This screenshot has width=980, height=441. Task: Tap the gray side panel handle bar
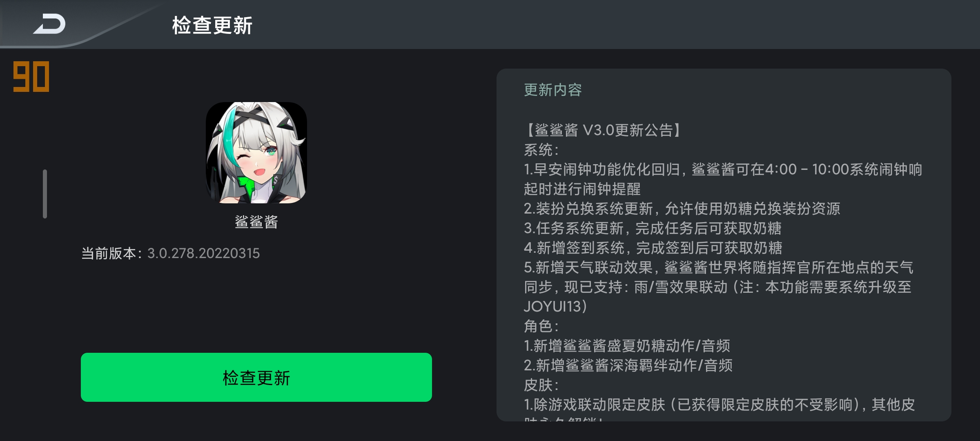pyautogui.click(x=45, y=194)
